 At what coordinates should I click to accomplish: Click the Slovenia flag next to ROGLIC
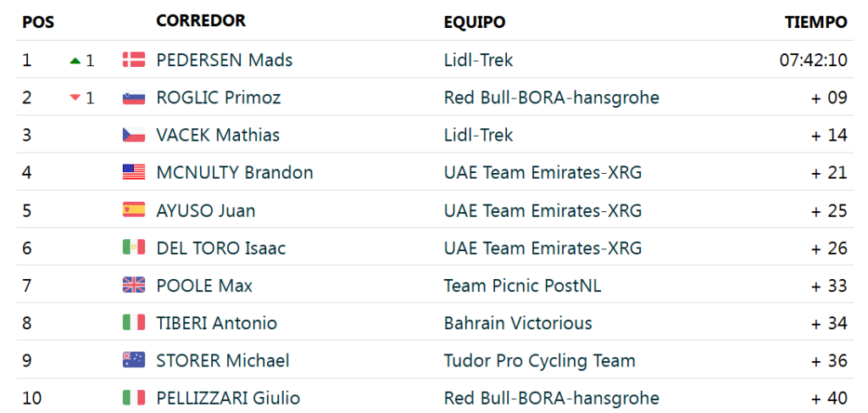click(x=133, y=98)
